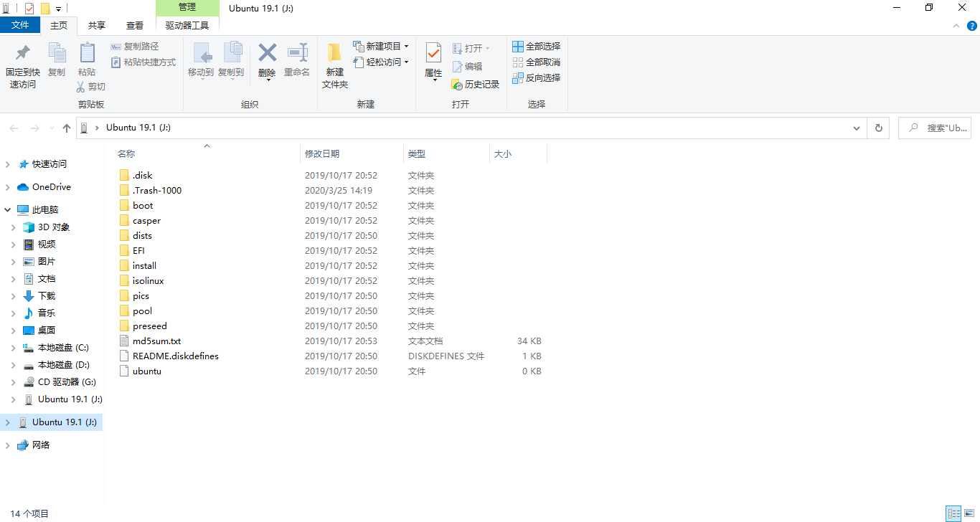Expand Local Disk (C:) node

pyautogui.click(x=13, y=348)
